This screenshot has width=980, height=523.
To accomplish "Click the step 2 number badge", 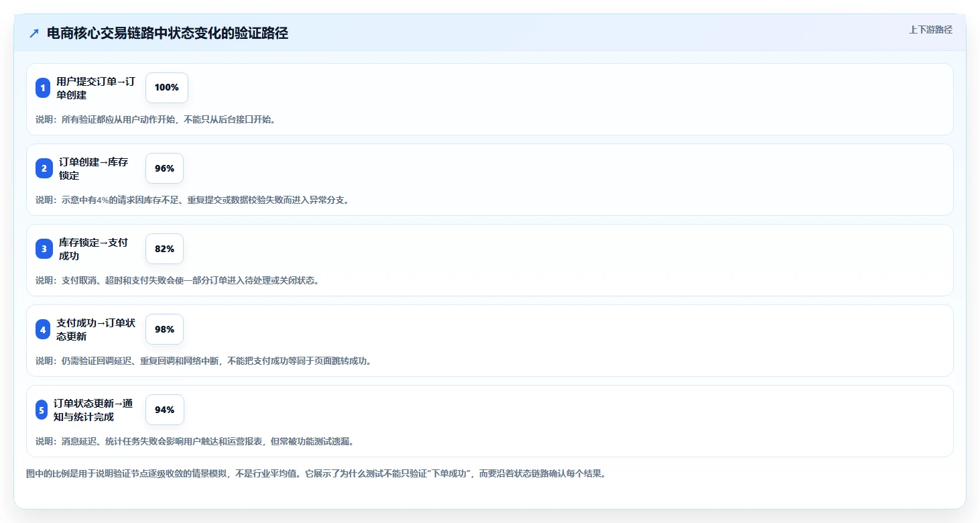I will pyautogui.click(x=44, y=168).
